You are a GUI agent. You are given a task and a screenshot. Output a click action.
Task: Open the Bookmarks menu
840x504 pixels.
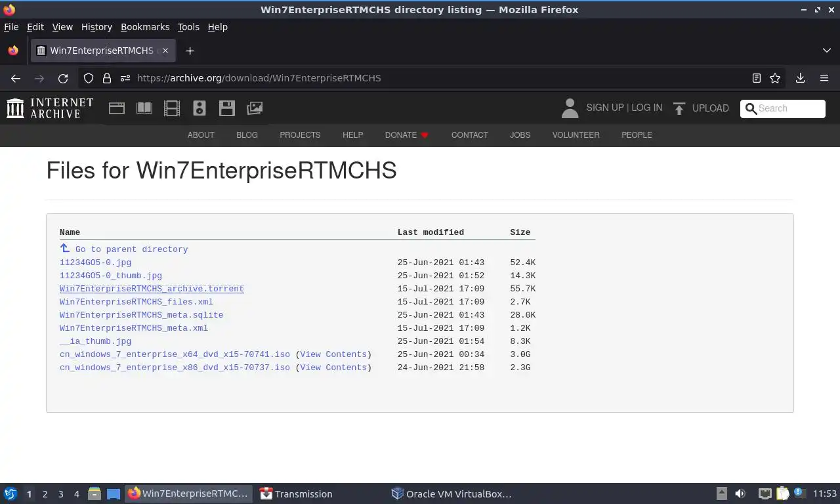145,27
